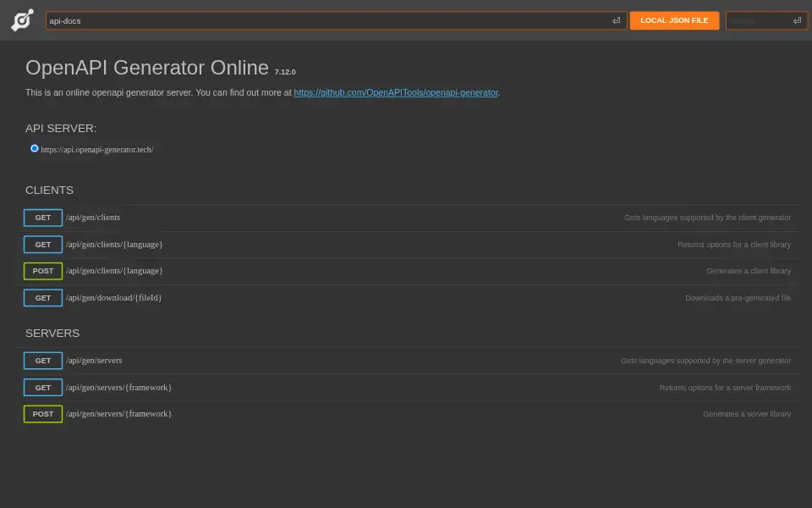Open the LOCAL JSON FILE button
Image resolution: width=812 pixels, height=508 pixels.
point(674,20)
